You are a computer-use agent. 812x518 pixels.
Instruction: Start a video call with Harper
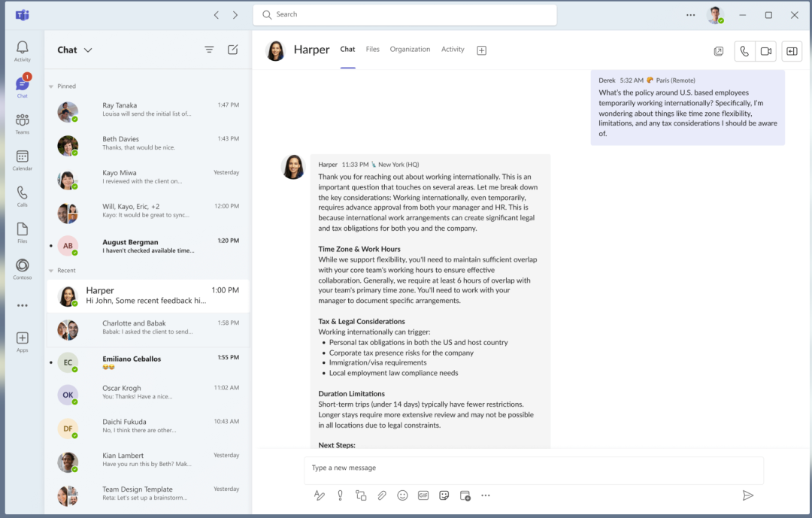[765, 51]
